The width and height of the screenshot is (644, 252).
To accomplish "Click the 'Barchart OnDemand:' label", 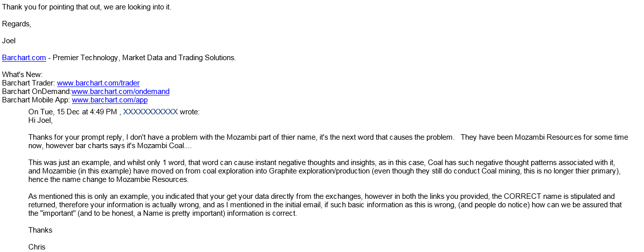I will tap(37, 91).
